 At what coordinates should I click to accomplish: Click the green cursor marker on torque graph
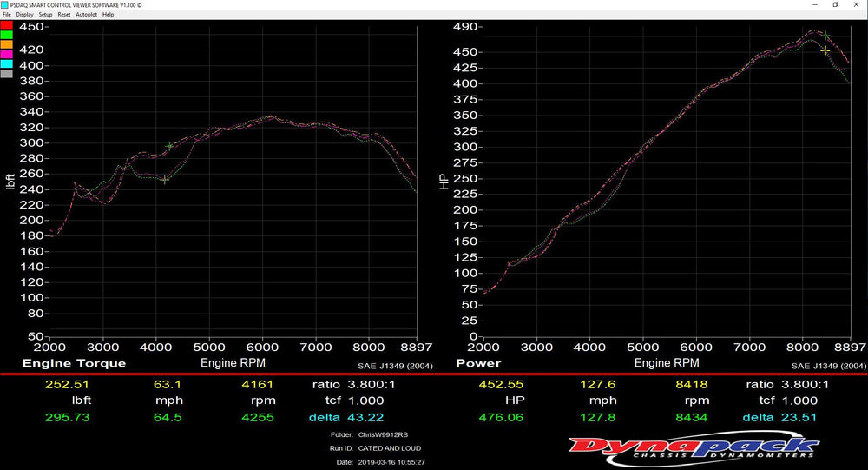click(x=170, y=146)
